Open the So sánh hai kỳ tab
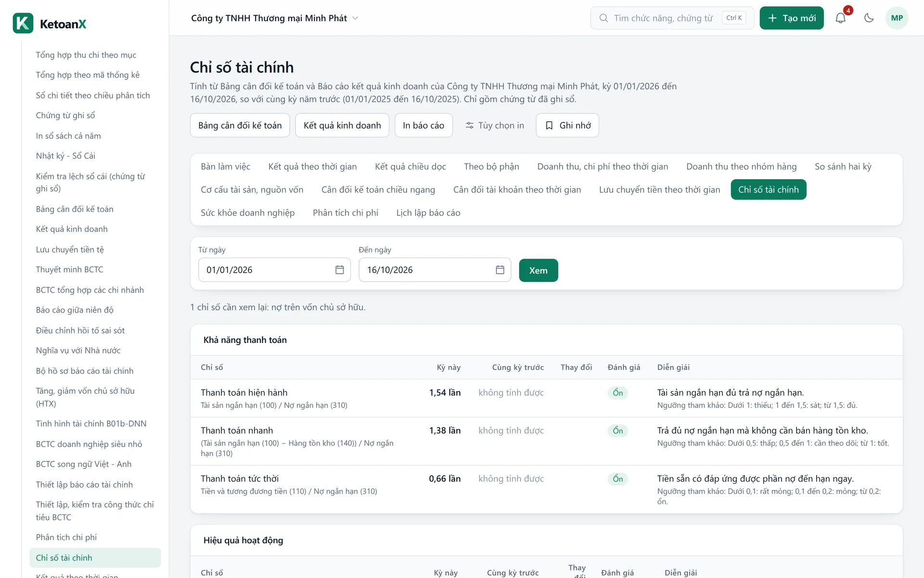 [x=843, y=167]
